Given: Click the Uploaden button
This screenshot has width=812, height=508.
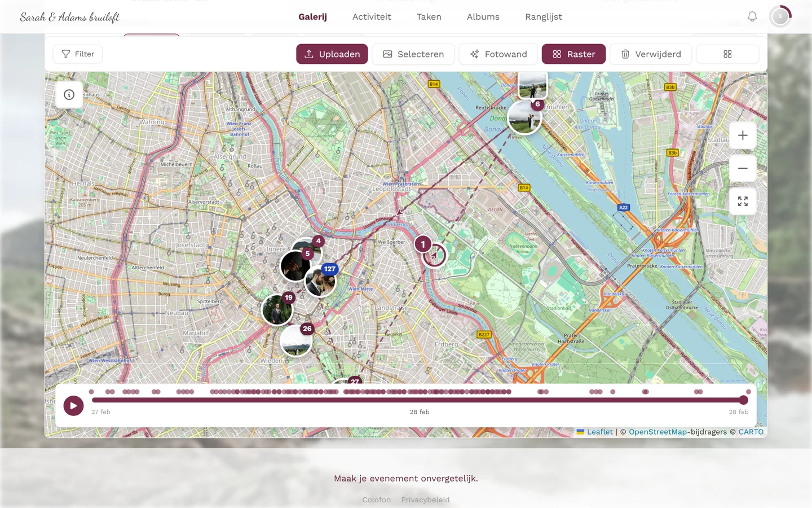Looking at the screenshot, I should coord(332,54).
